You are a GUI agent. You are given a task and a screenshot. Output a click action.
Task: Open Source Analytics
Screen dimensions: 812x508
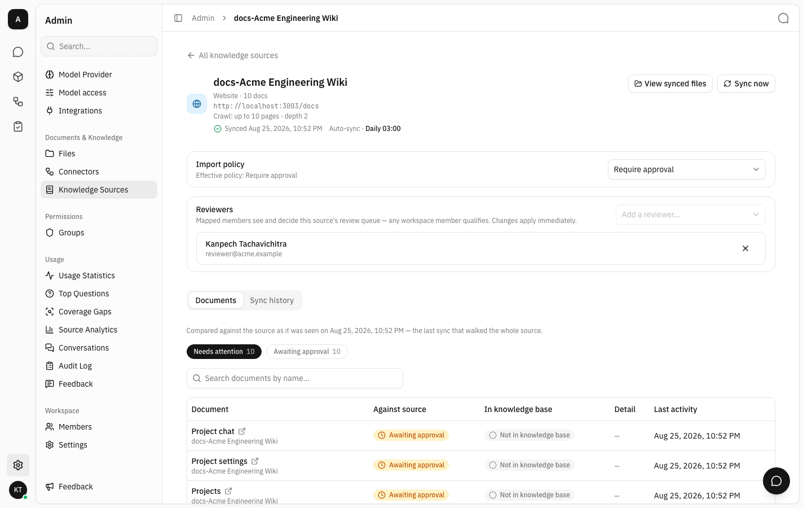99,330
